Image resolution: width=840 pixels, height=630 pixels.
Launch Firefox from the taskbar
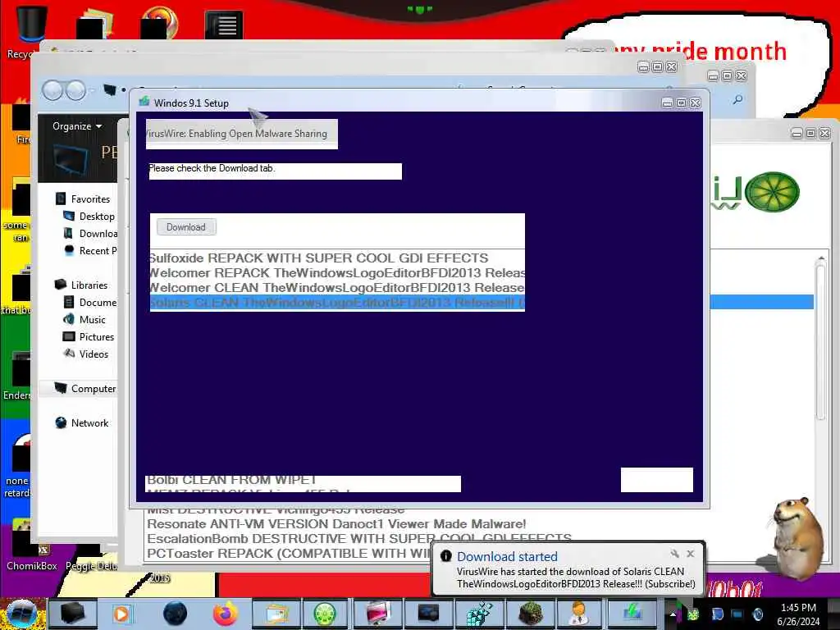coord(225,614)
